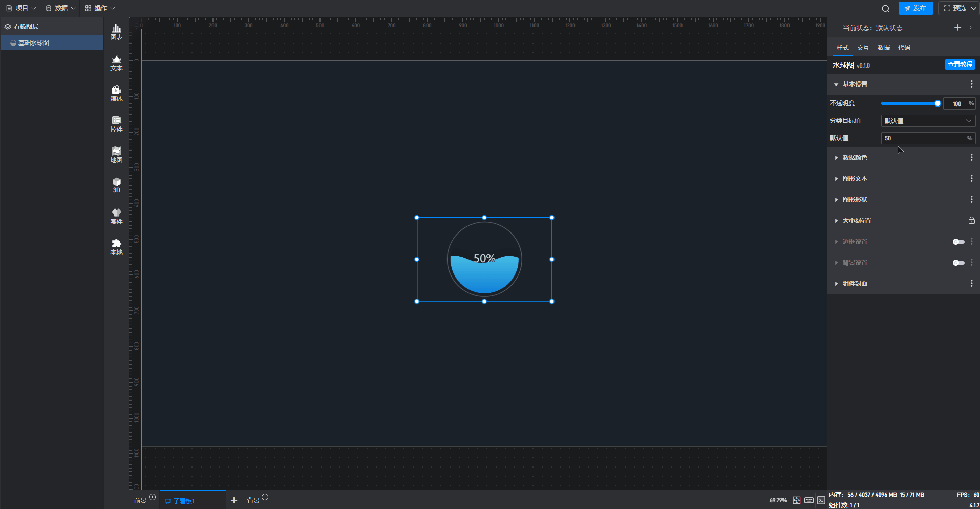The image size is (980, 509).
Task: Open the 项目 menu
Action: click(x=21, y=8)
